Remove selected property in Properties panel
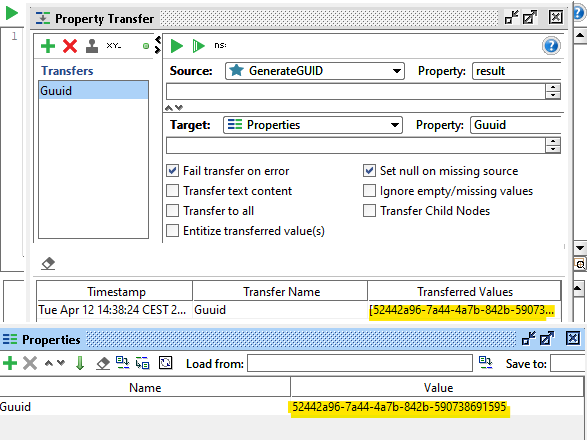Image resolution: width=587 pixels, height=440 pixels. pos(30,363)
